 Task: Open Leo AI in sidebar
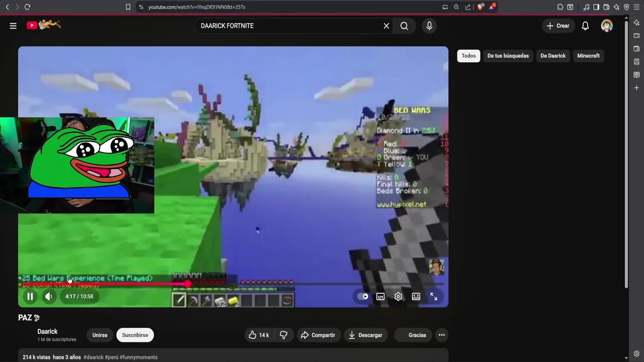[636, 23]
